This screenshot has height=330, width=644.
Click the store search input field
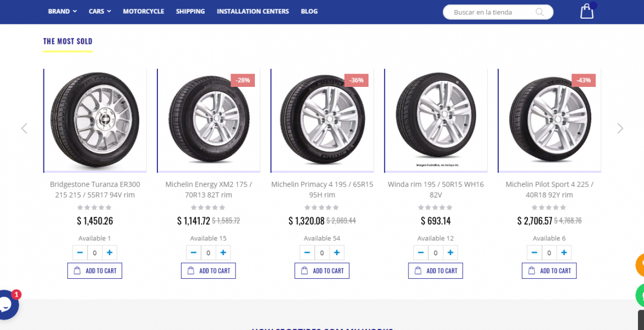[x=490, y=12]
